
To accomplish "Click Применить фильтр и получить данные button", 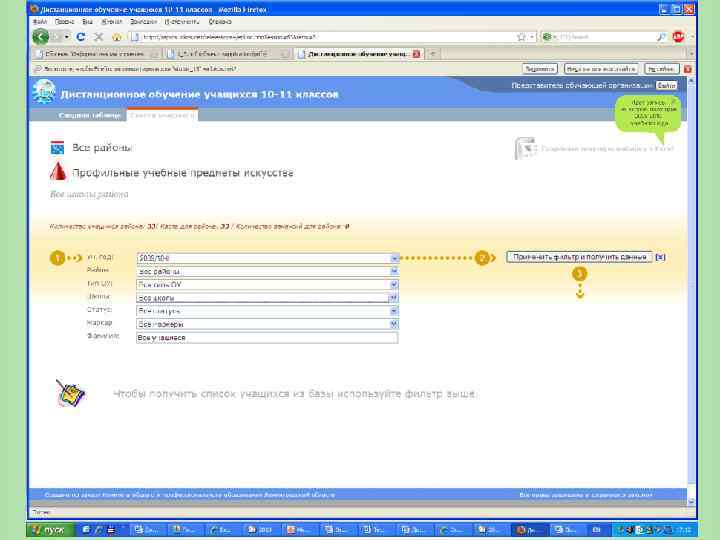I will click(x=579, y=257).
